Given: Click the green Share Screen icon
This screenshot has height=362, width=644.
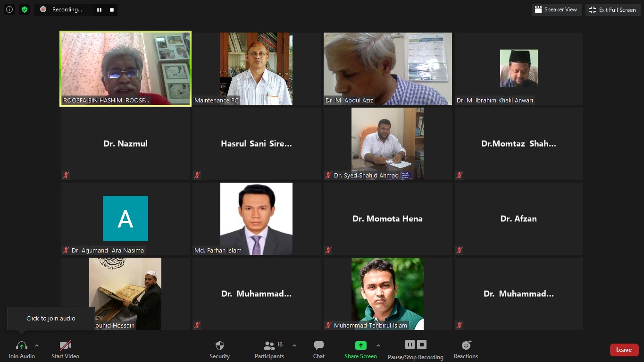Looking at the screenshot, I should [x=360, y=345].
